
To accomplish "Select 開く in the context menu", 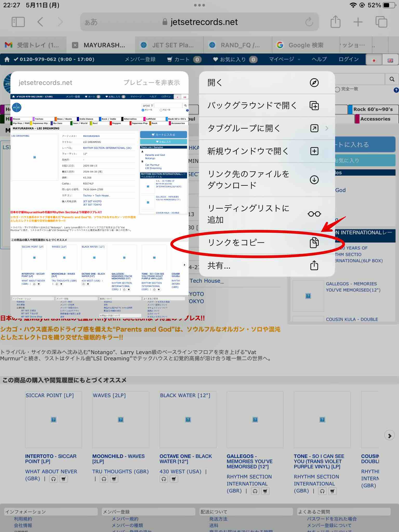I will click(x=267, y=83).
